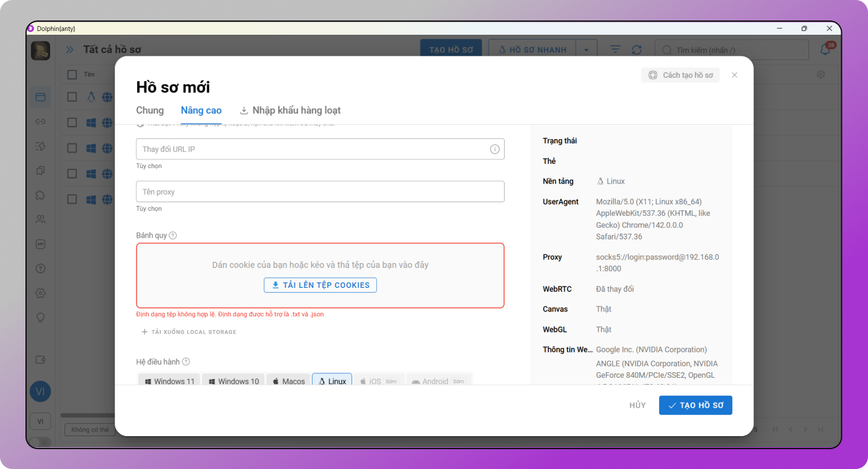Open the HỒ SƠ NHANH dropdown arrow

point(587,49)
